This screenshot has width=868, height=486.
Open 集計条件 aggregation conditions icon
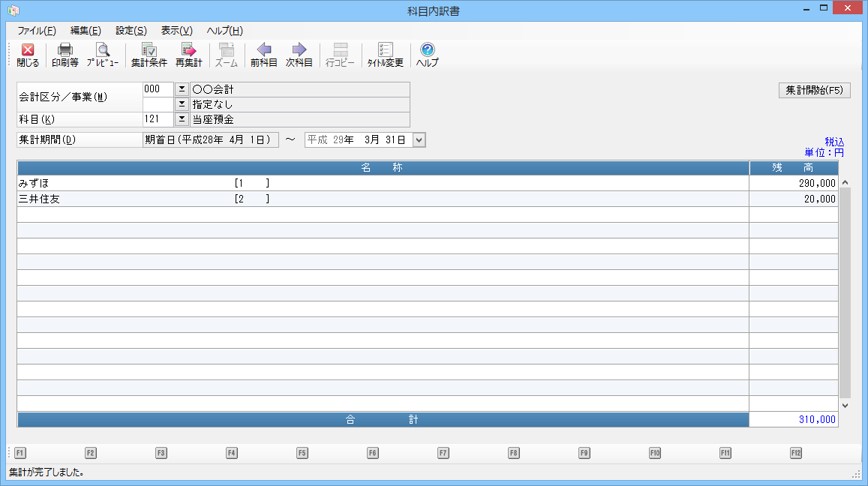pyautogui.click(x=149, y=55)
